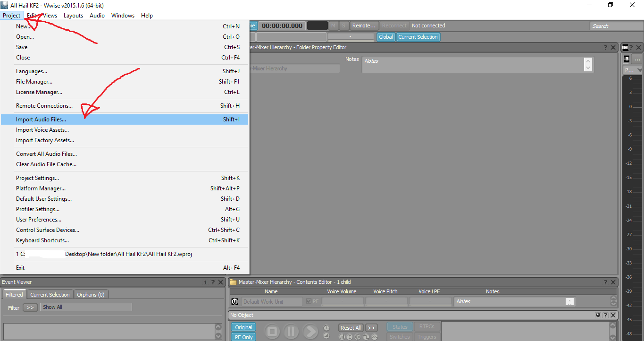Image resolution: width=644 pixels, height=341 pixels.
Task: Click the Stop button in transport
Action: tap(272, 332)
